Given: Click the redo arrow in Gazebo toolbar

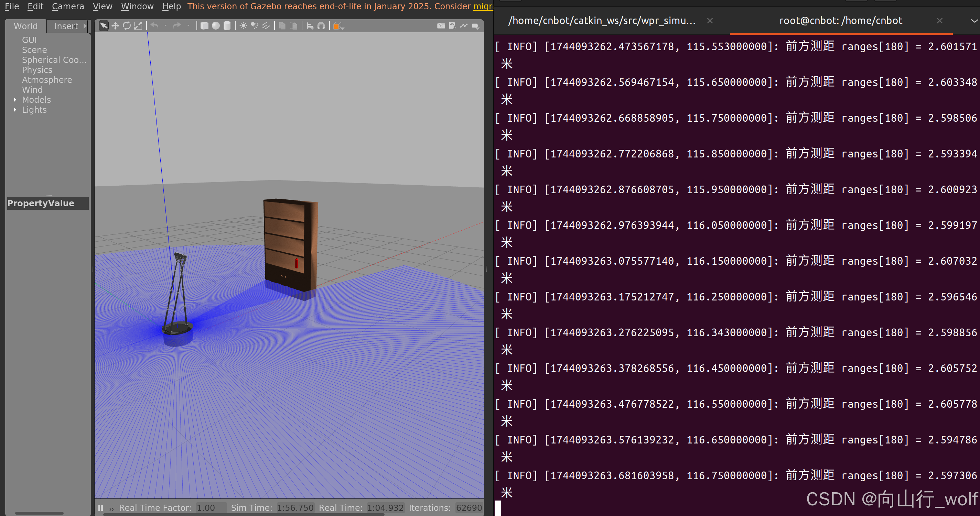Looking at the screenshot, I should (177, 26).
